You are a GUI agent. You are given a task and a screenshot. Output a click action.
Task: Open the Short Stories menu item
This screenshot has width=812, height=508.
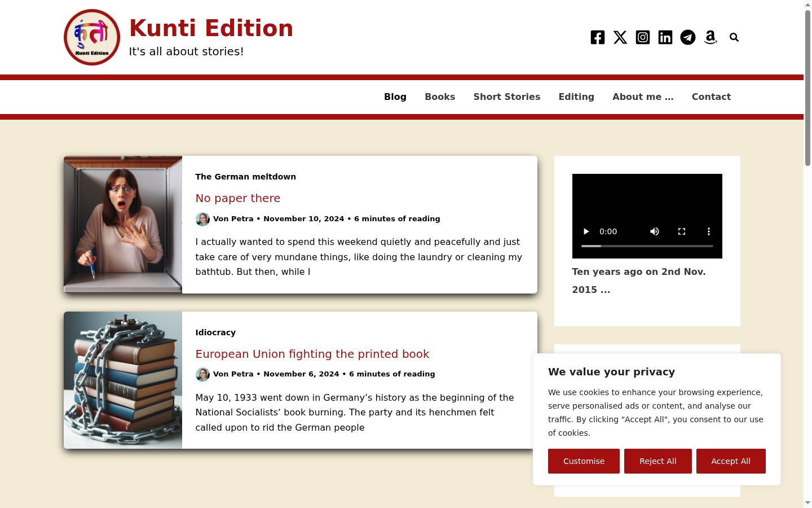pyautogui.click(x=507, y=97)
